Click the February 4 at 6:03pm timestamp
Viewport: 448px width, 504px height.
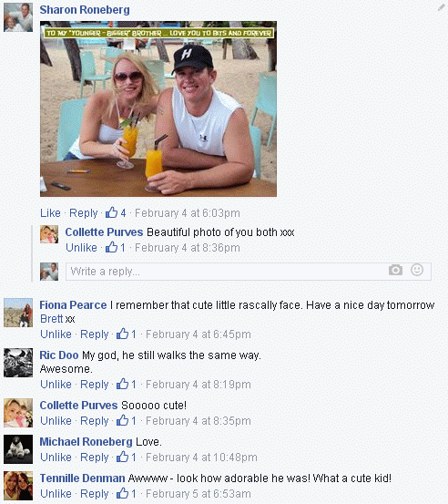[x=188, y=212]
